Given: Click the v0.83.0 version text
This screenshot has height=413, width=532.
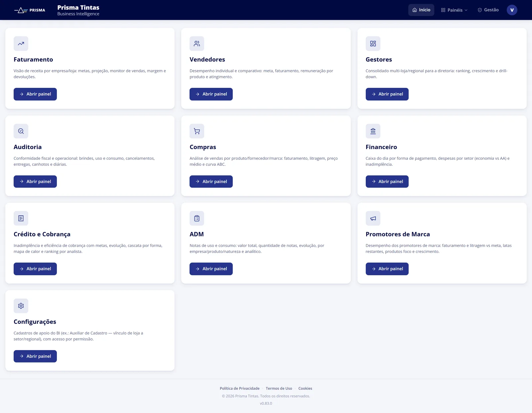Looking at the screenshot, I should tap(266, 403).
